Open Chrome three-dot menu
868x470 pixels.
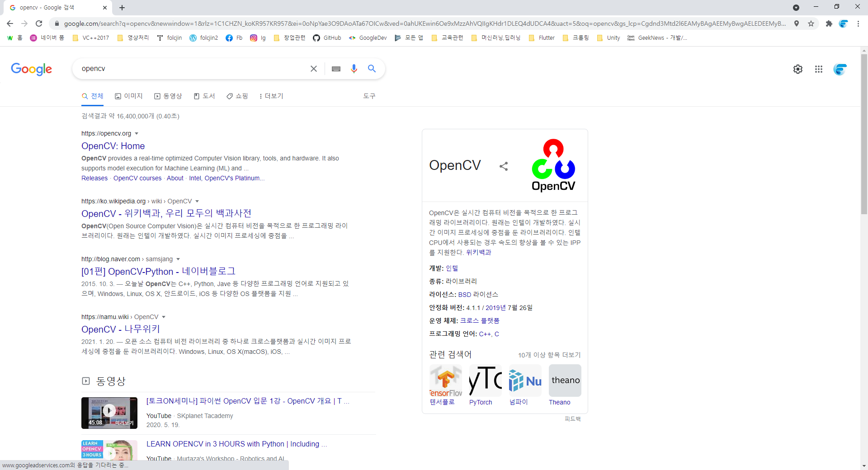pyautogui.click(x=858, y=23)
